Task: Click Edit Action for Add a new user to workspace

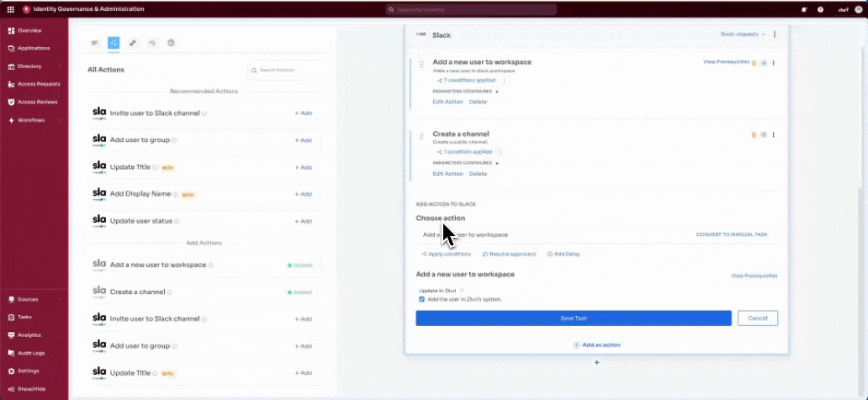Action: [x=447, y=102]
